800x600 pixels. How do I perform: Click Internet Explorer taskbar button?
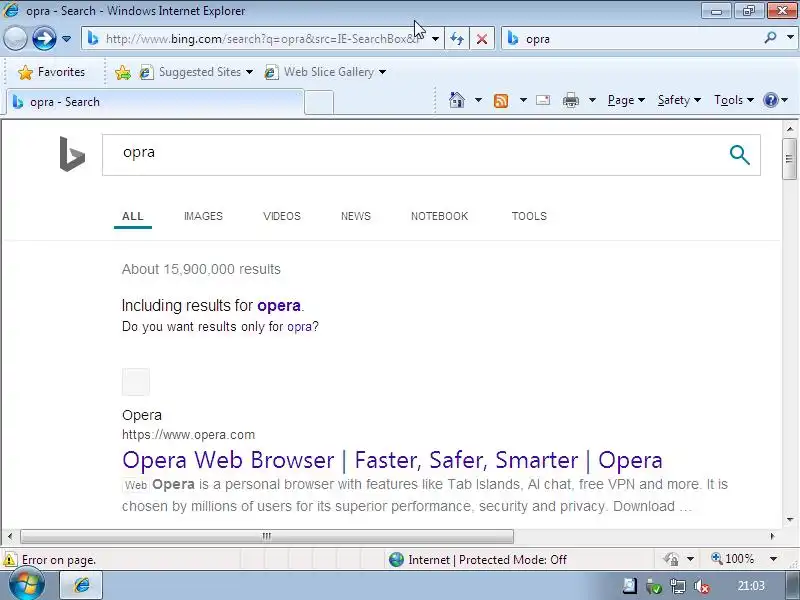(x=82, y=585)
